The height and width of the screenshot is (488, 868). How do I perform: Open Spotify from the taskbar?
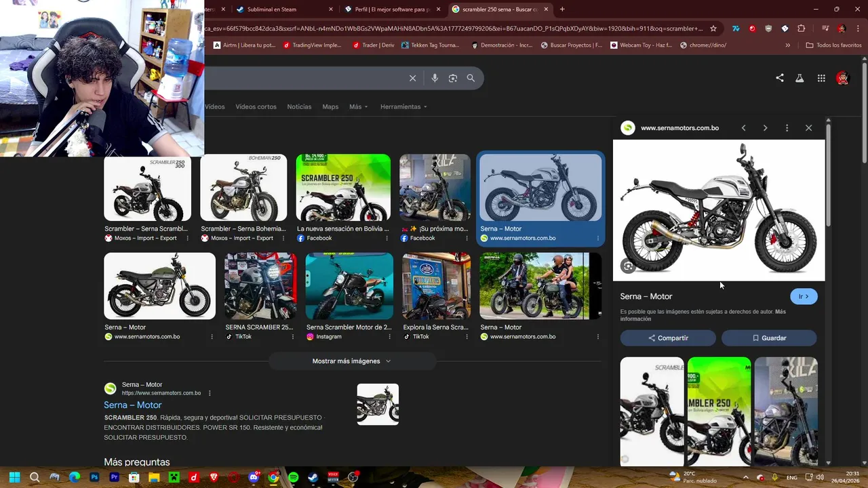click(x=293, y=477)
